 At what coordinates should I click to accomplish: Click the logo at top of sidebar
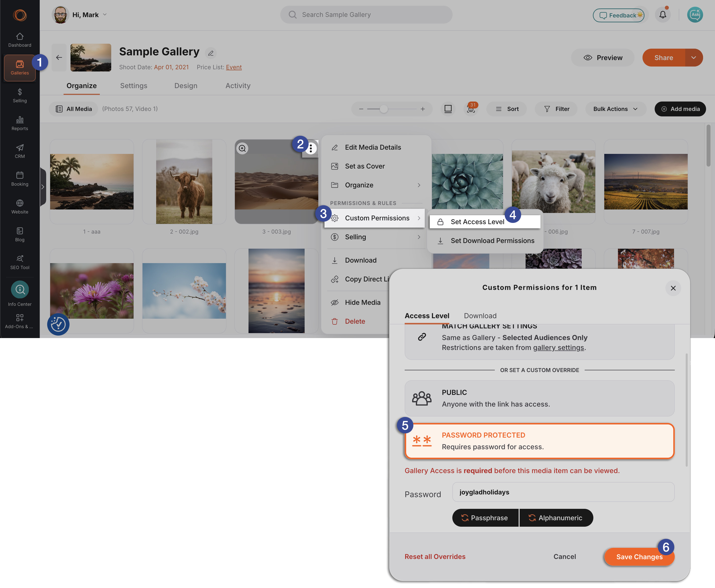click(20, 15)
